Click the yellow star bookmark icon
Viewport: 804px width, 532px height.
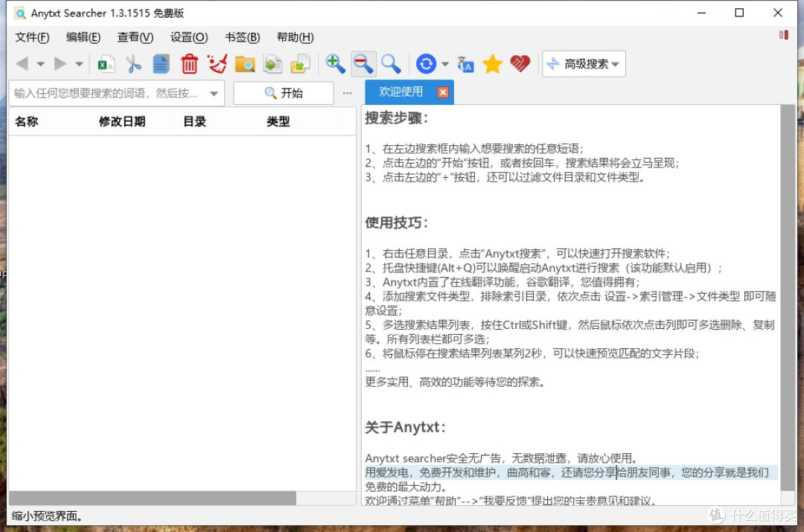point(493,64)
